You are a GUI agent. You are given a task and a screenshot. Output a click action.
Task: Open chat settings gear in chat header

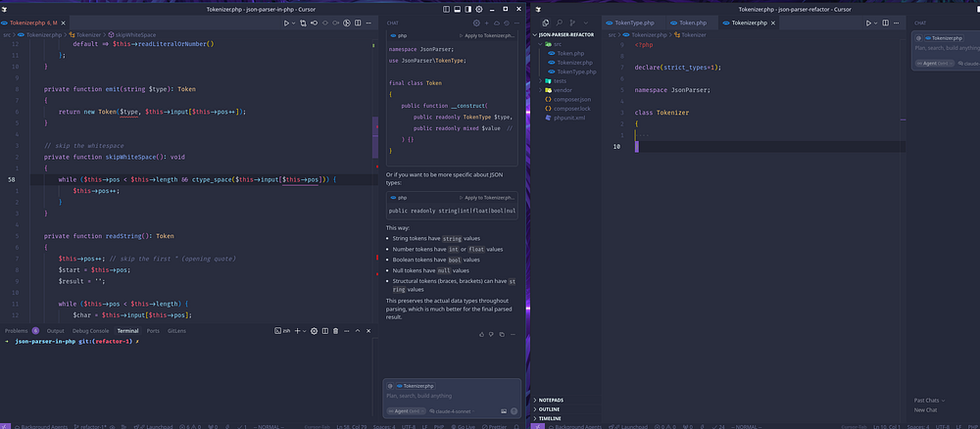pyautogui.click(x=476, y=22)
